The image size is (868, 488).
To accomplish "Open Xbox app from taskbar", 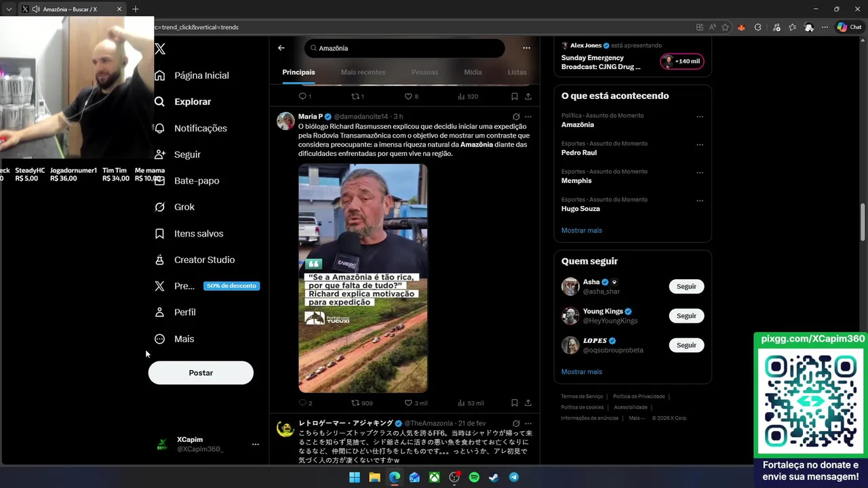I will pyautogui.click(x=435, y=477).
